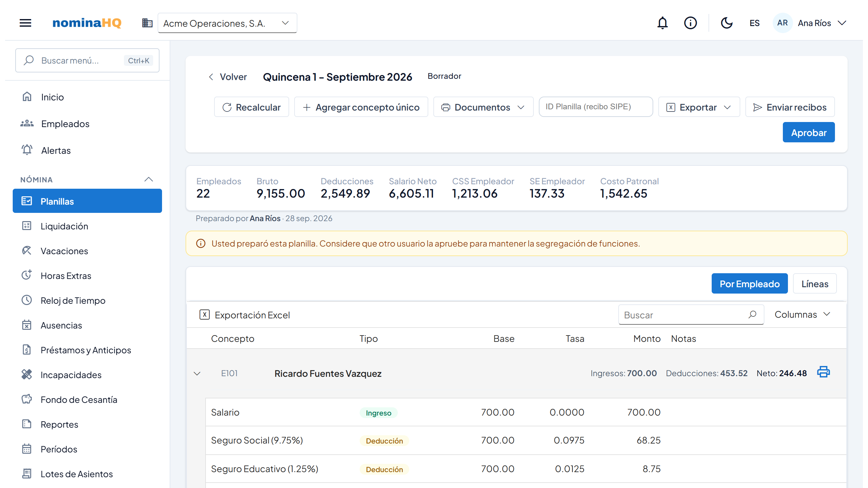The image size is (868, 488).
Task: Collapse the NÓMINA sidebar section
Action: [x=149, y=179]
